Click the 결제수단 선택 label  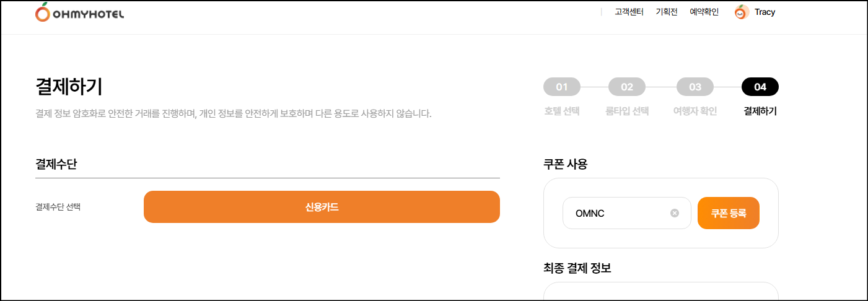pos(58,207)
